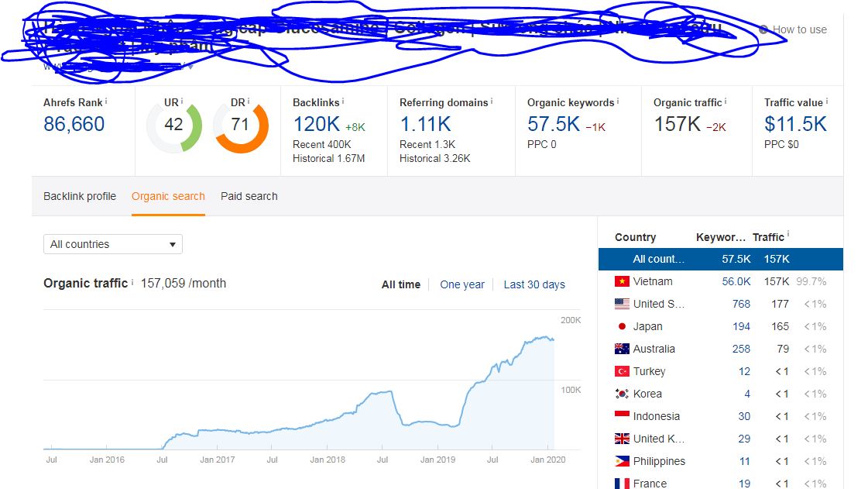Click the Jan 2019 axis label
The image size is (868, 489).
point(438,460)
